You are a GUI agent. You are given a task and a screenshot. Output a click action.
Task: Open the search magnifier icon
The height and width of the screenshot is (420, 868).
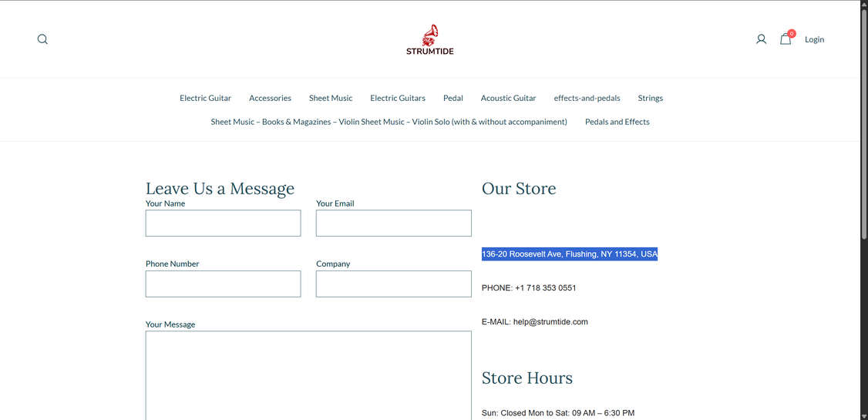pyautogui.click(x=42, y=39)
